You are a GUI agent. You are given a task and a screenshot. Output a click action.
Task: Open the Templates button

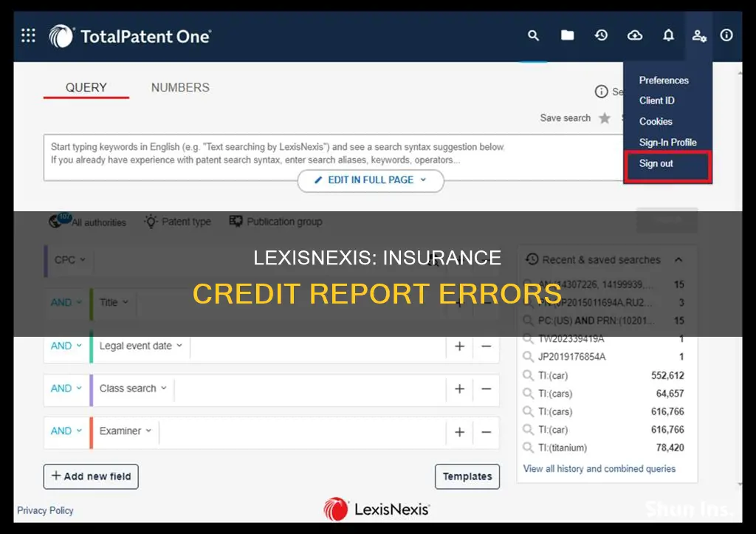(x=467, y=476)
